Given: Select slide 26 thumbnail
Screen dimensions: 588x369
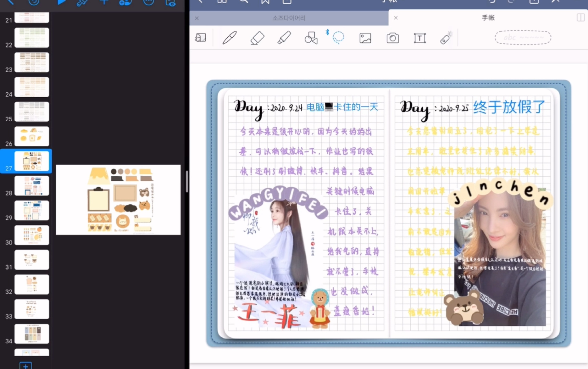Looking at the screenshot, I should pyautogui.click(x=32, y=136).
